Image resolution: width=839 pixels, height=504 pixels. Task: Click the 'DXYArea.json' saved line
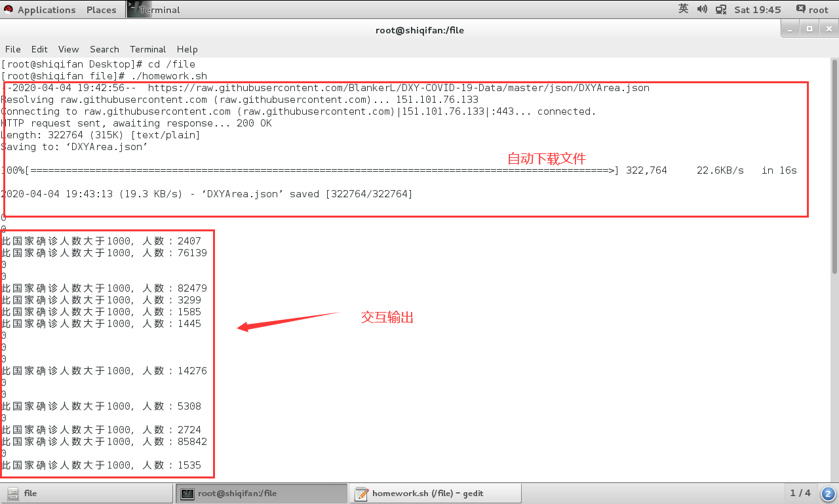click(x=207, y=194)
